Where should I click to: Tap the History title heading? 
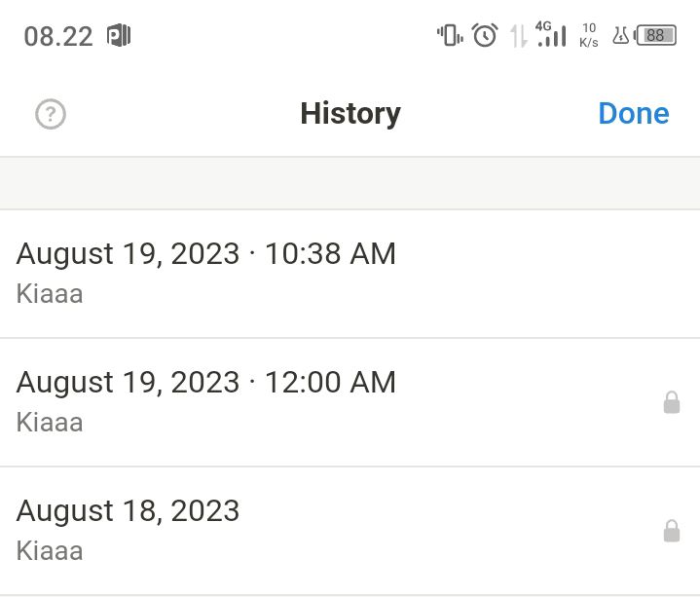pyautogui.click(x=350, y=113)
